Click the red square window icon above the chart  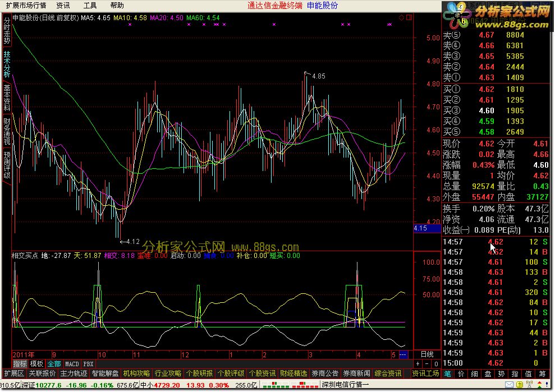click(x=409, y=17)
